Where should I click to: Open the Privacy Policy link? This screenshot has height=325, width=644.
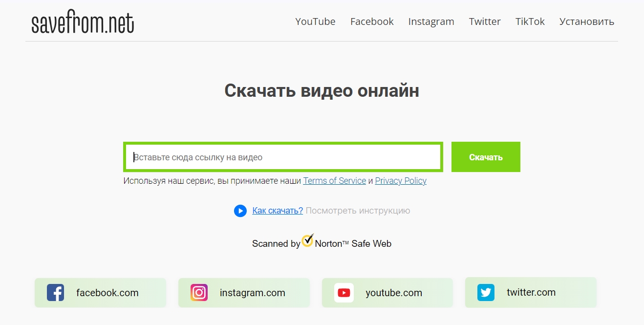401,181
